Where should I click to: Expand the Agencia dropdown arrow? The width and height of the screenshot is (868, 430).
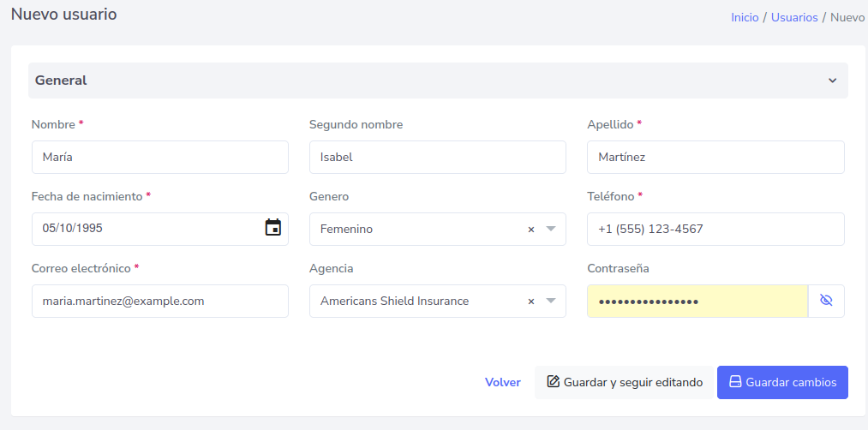(x=551, y=302)
